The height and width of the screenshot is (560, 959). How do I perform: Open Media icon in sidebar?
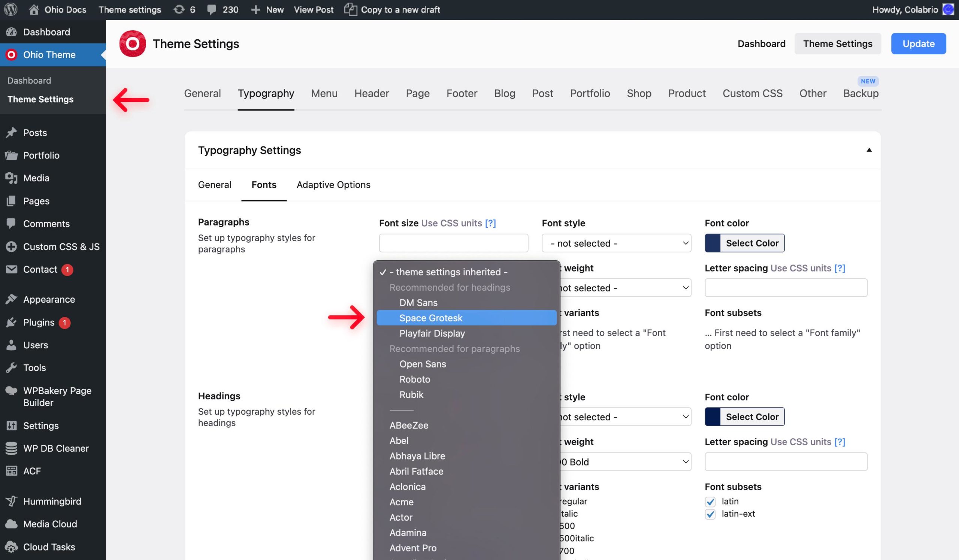click(11, 178)
